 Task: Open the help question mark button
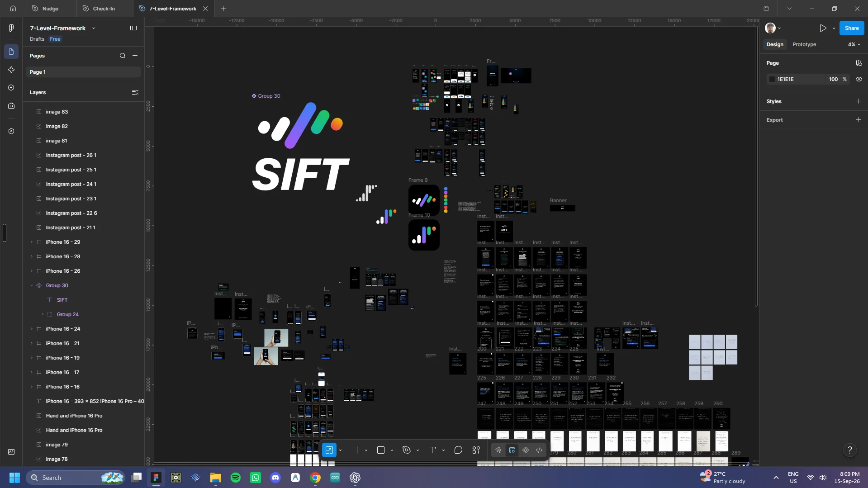[849, 450]
